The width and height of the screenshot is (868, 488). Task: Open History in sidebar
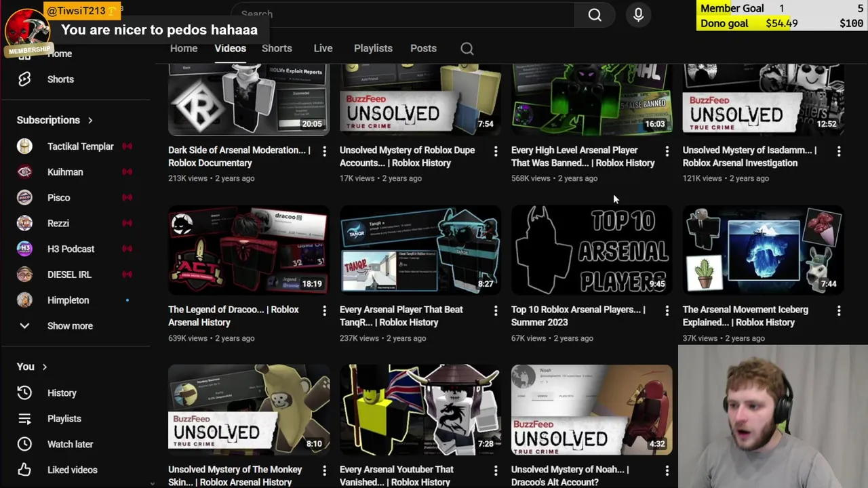pyautogui.click(x=62, y=393)
